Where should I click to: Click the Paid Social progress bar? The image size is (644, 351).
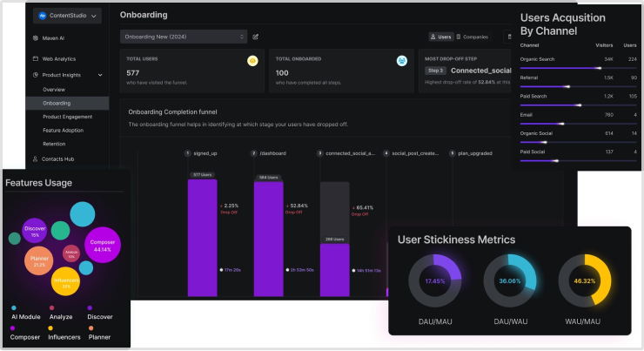578,161
